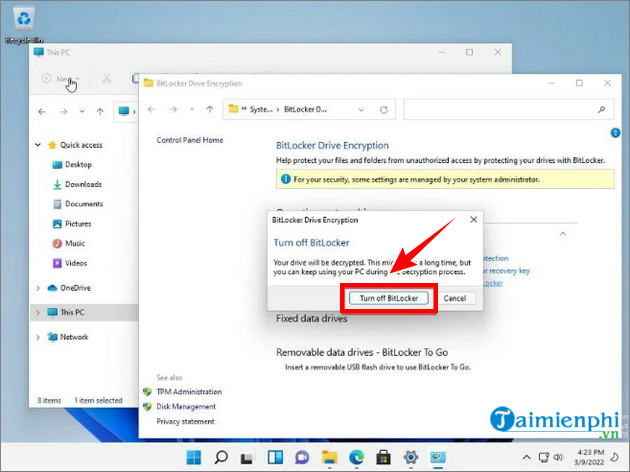Click search magnifier icon in BitLocker window

click(601, 109)
